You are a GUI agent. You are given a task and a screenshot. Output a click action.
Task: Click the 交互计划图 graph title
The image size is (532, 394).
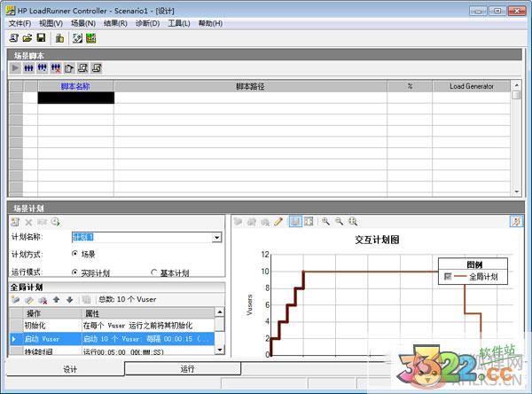pyautogui.click(x=377, y=240)
